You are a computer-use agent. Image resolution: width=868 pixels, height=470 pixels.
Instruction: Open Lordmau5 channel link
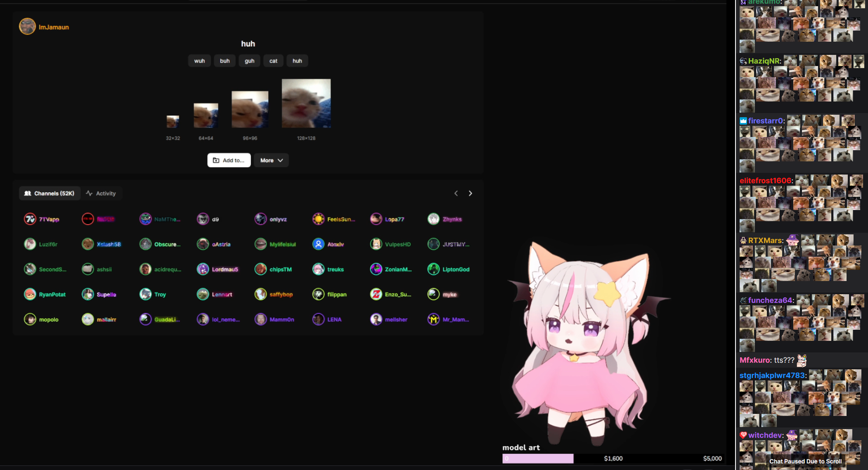(225, 269)
